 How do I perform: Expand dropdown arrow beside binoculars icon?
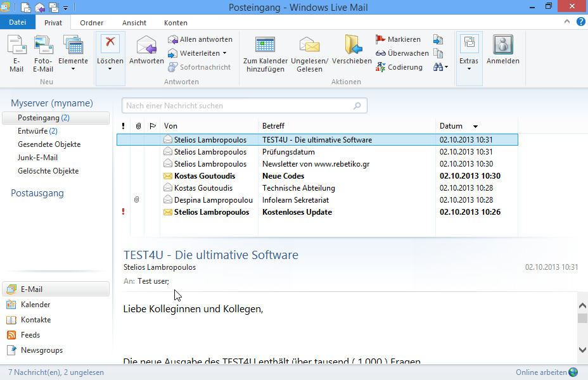pos(446,67)
